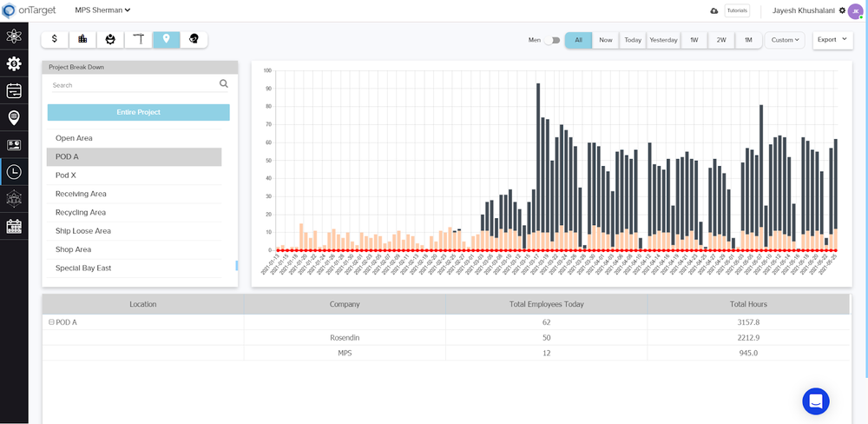Sort by Company column header
The width and height of the screenshot is (868, 424).
pyautogui.click(x=345, y=304)
